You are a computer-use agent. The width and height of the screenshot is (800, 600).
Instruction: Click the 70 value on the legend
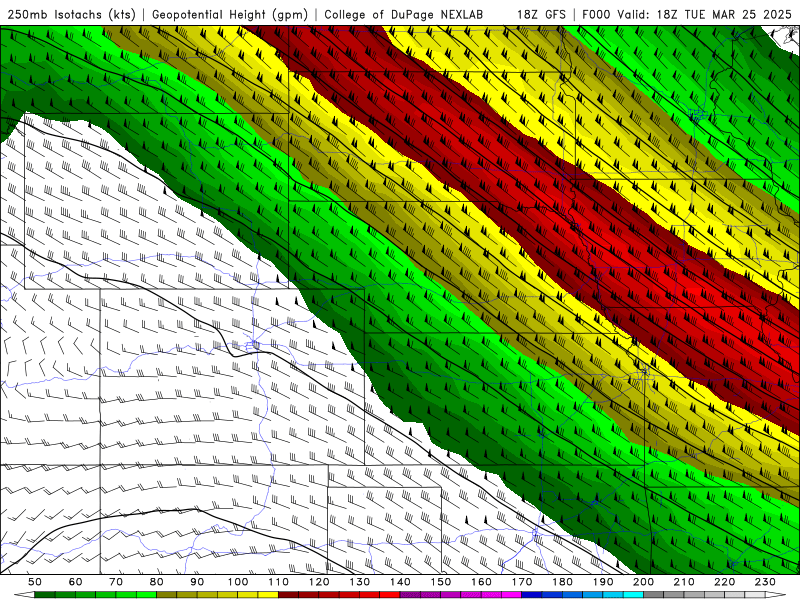coord(116,582)
